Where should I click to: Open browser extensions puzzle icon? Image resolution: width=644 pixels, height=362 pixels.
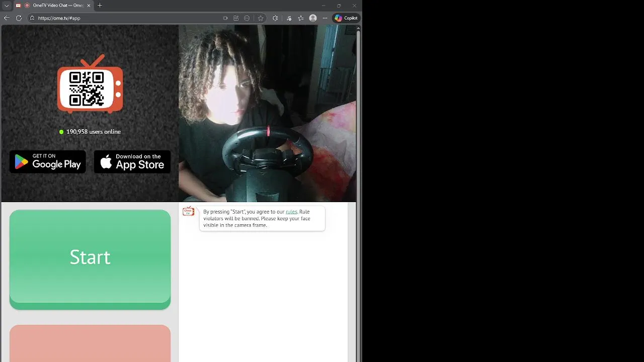pyautogui.click(x=275, y=18)
